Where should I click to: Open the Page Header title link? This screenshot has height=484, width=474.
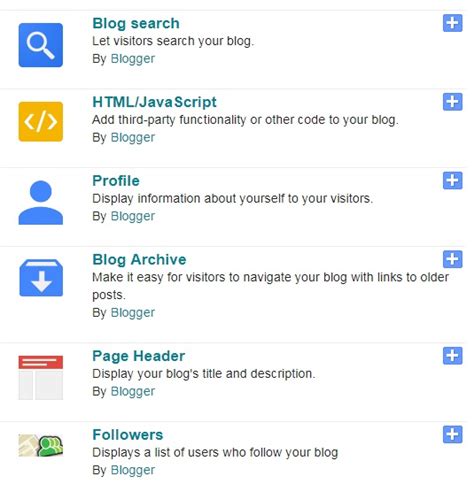139,356
